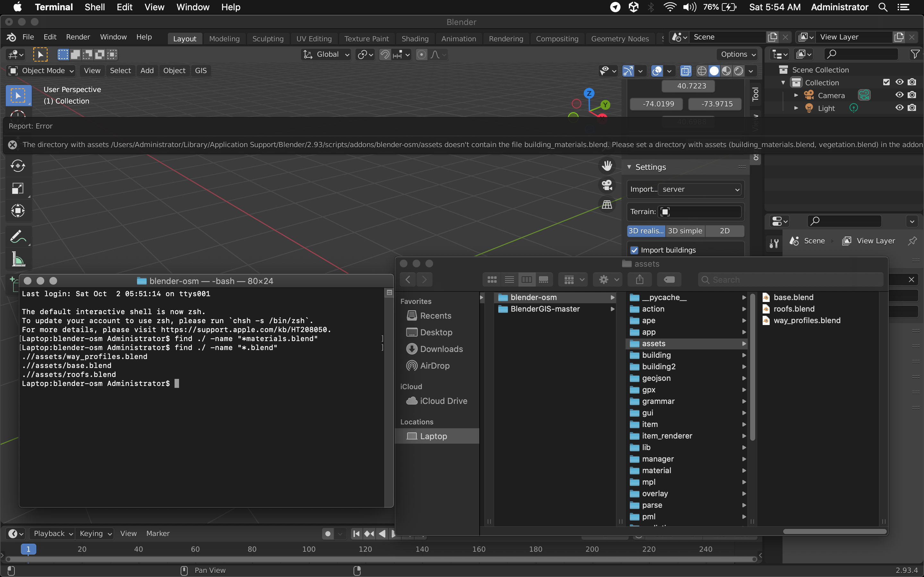Disable the Import buildings checkbox
924x577 pixels.
634,250
